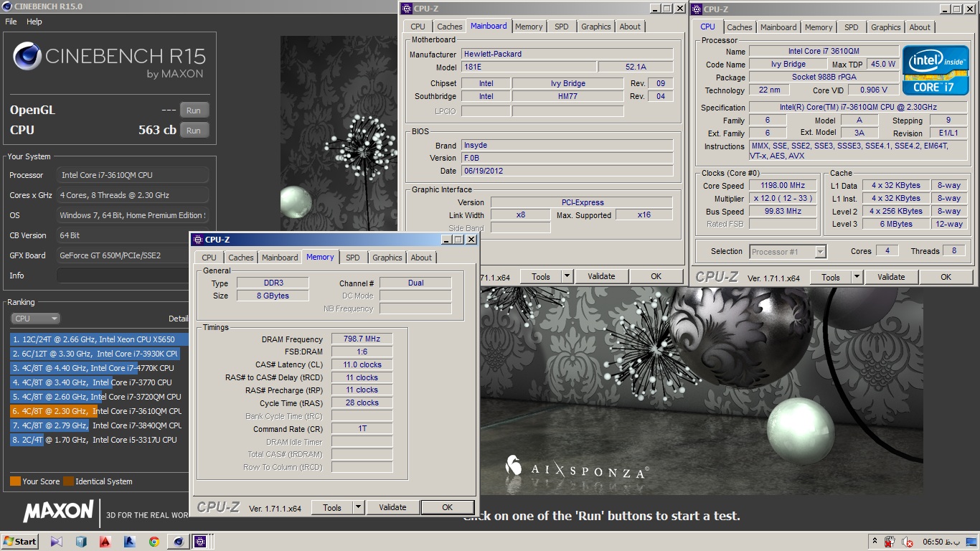This screenshot has width=980, height=551.
Task: Click Validate in CPU window
Action: (891, 277)
